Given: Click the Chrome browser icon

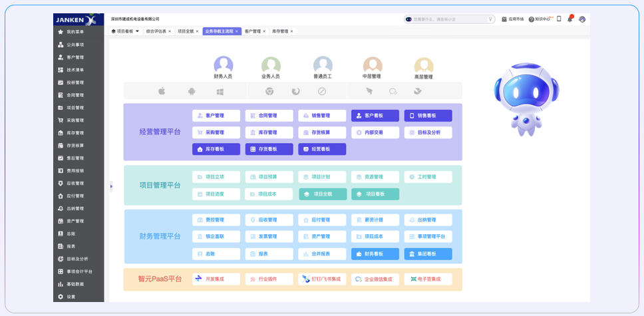Looking at the screenshot, I should click(x=269, y=92).
